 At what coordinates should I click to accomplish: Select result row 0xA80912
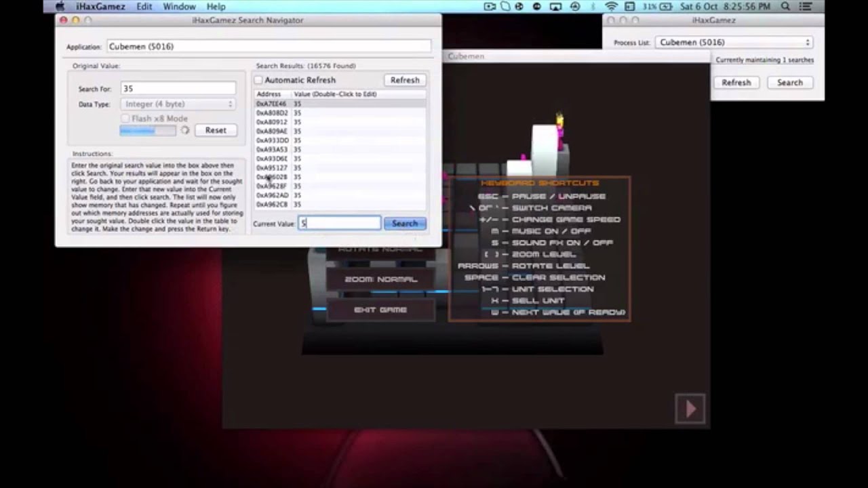[340, 122]
